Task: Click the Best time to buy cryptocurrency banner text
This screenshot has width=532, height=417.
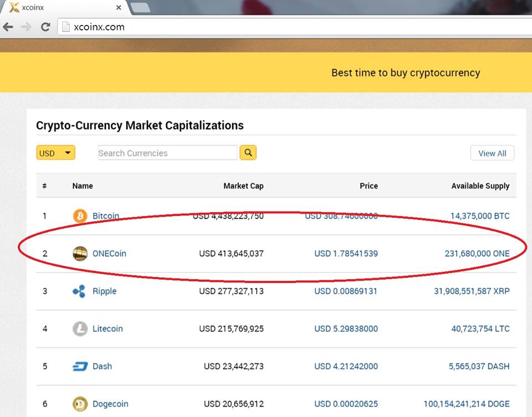Action: coord(406,73)
